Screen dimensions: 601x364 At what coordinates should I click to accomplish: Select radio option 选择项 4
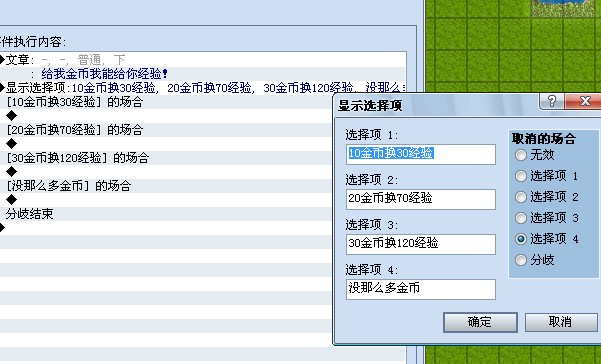point(546,239)
